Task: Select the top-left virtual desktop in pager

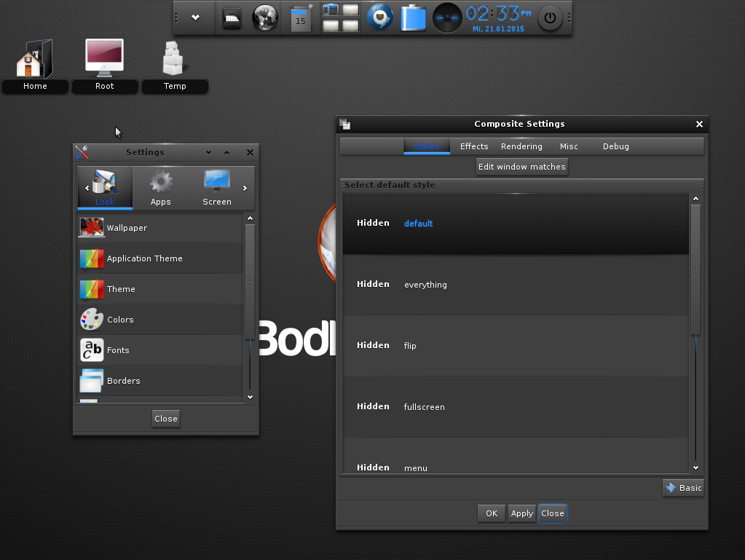Action: click(x=331, y=9)
